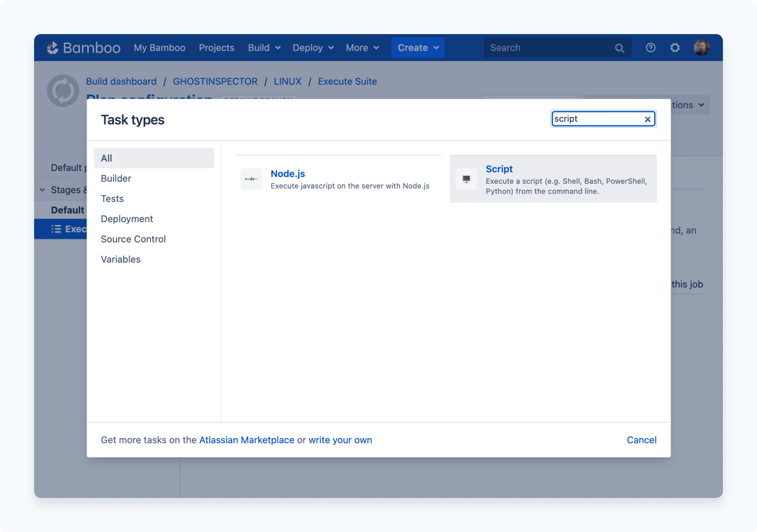The height and width of the screenshot is (532, 757).
Task: Open your user avatar menu
Action: coord(702,47)
